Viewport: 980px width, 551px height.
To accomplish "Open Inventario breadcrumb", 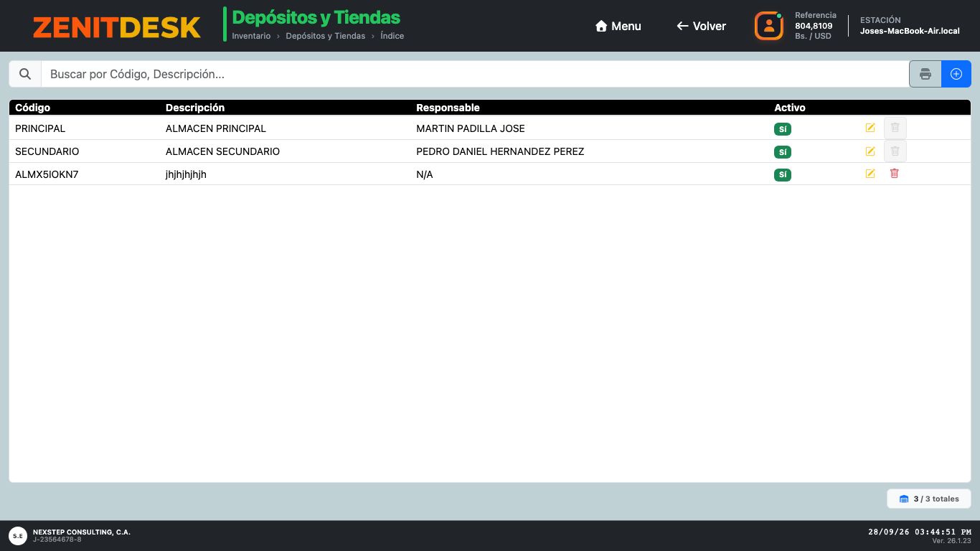I will tap(251, 36).
